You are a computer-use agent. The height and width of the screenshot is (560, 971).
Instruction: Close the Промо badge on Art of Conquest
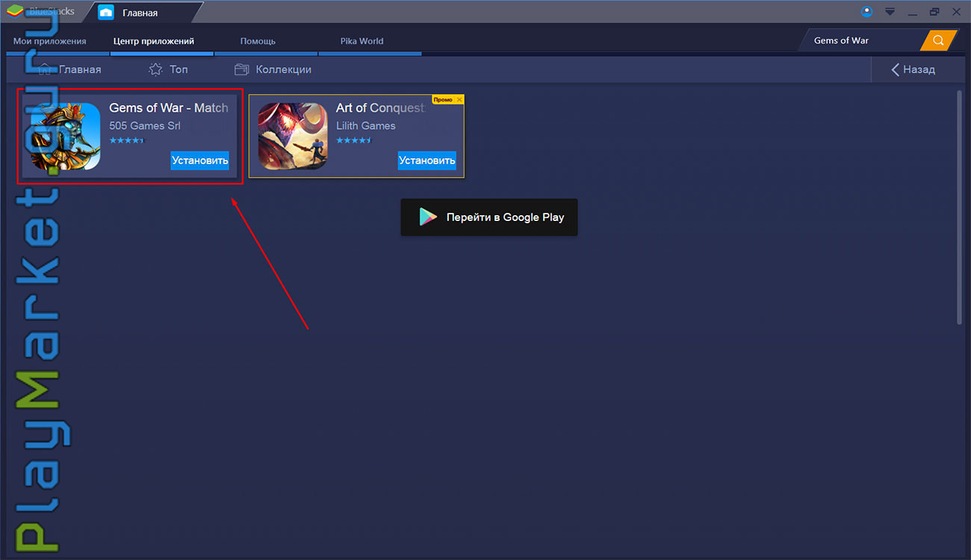[x=459, y=99]
